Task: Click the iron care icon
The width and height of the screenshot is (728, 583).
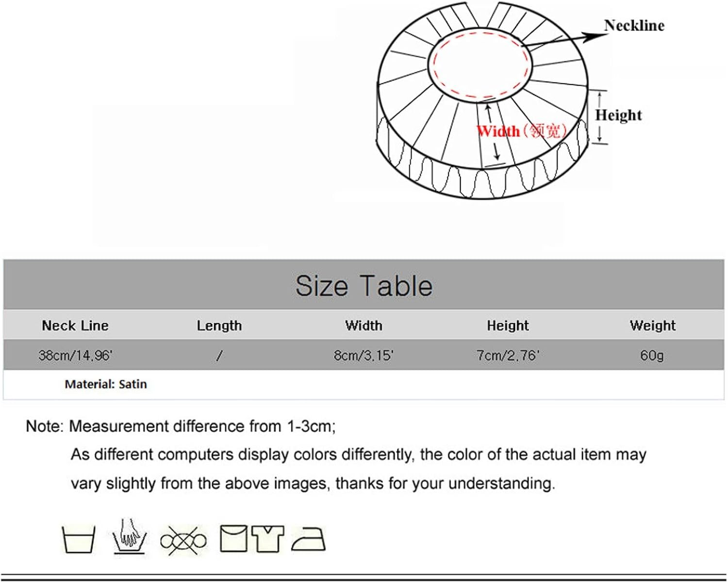Action: pyautogui.click(x=309, y=539)
